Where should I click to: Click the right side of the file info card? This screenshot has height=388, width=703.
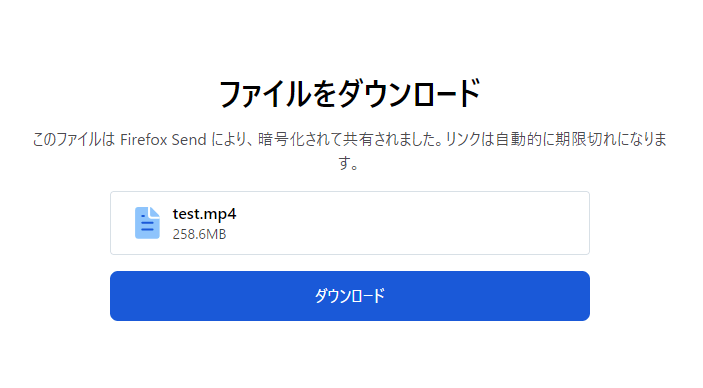(x=538, y=223)
